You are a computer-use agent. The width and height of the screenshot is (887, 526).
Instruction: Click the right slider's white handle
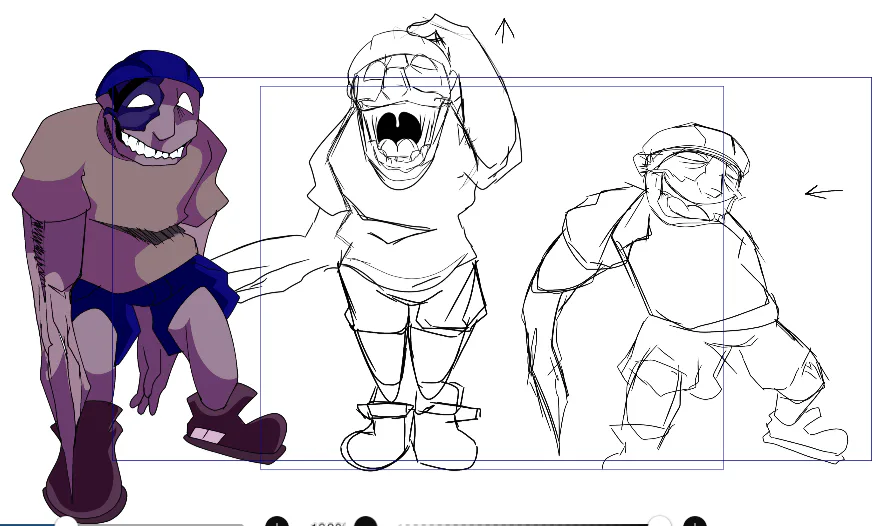[x=659, y=519]
